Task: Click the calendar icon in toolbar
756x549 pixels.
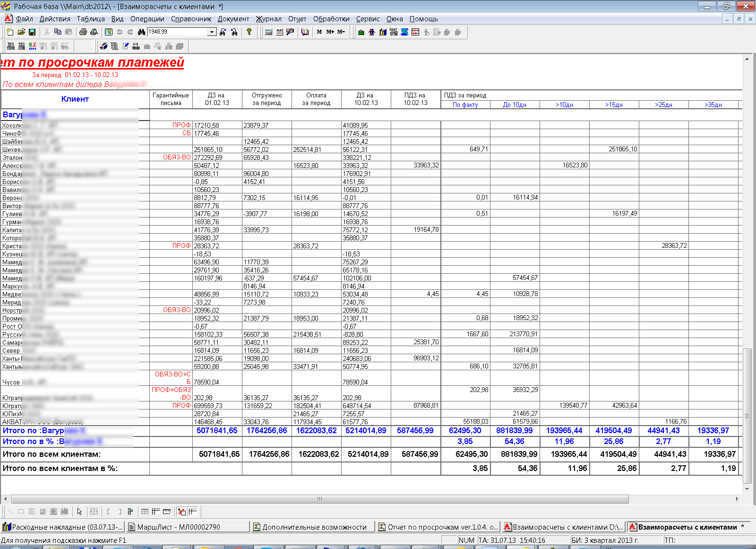Action: click(279, 32)
